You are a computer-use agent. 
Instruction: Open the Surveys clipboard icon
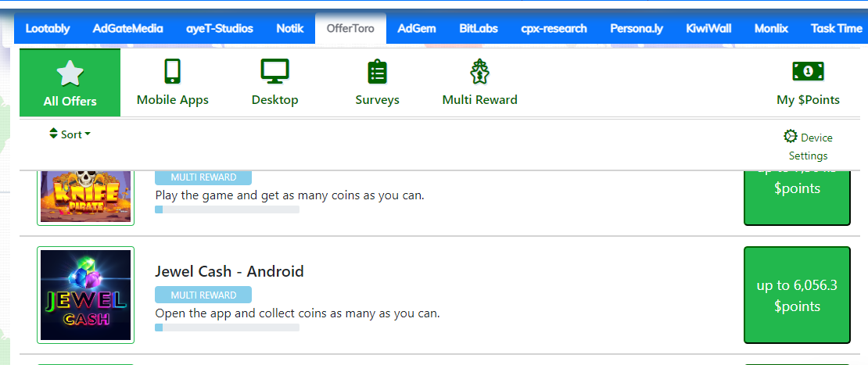point(378,71)
